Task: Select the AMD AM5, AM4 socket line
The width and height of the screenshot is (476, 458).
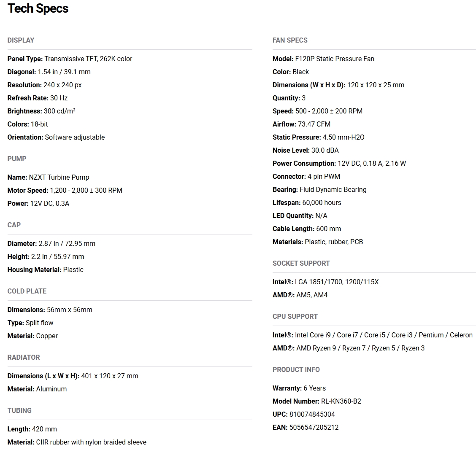Action: (300, 295)
